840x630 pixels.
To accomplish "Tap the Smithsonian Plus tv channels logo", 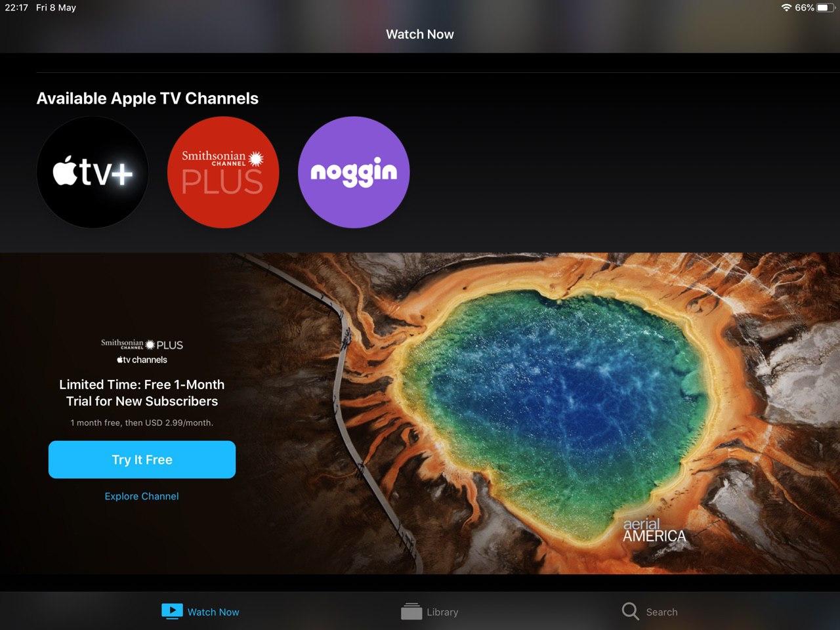I will click(x=142, y=352).
